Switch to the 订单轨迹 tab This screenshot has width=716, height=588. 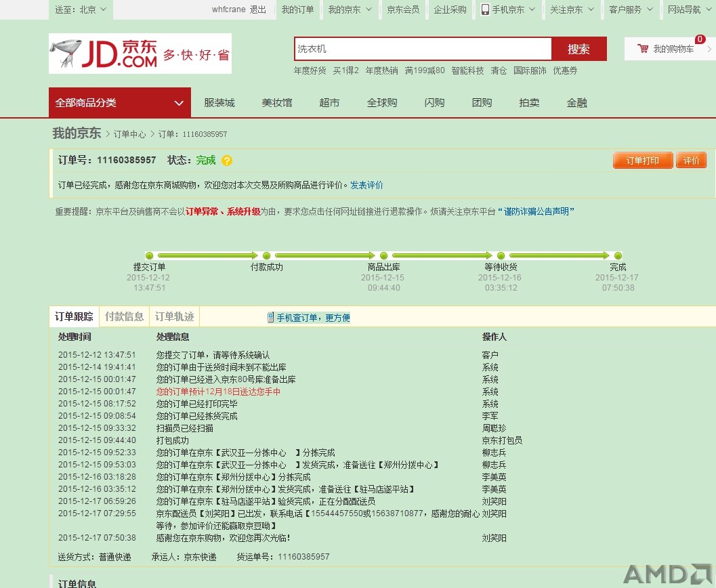click(x=175, y=316)
